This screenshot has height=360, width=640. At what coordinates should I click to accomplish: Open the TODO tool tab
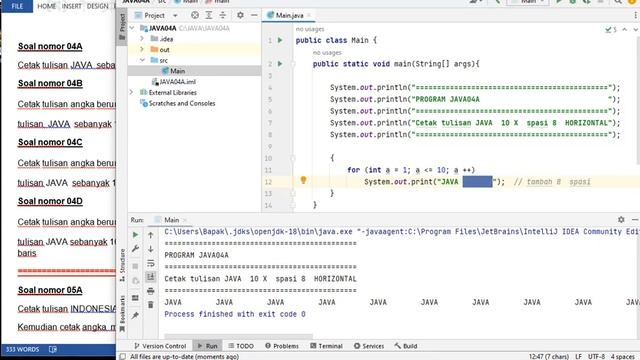click(x=241, y=346)
